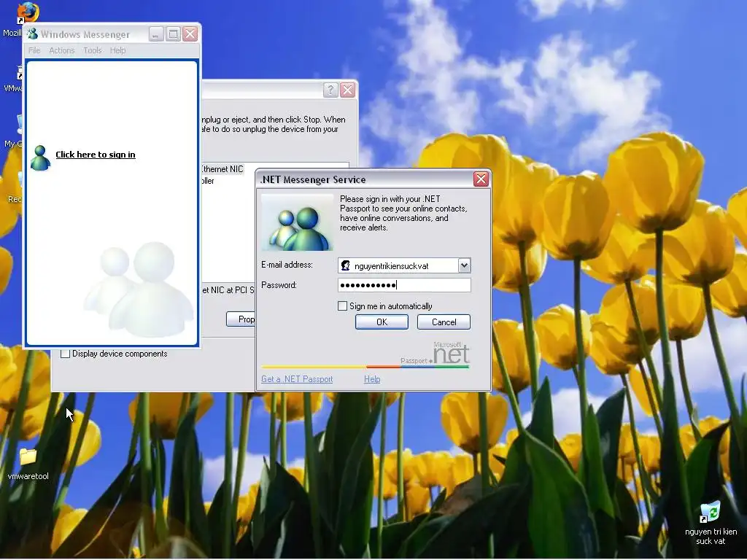747x560 pixels.
Task: Click the Windows Messenger title bar icon
Action: point(32,34)
